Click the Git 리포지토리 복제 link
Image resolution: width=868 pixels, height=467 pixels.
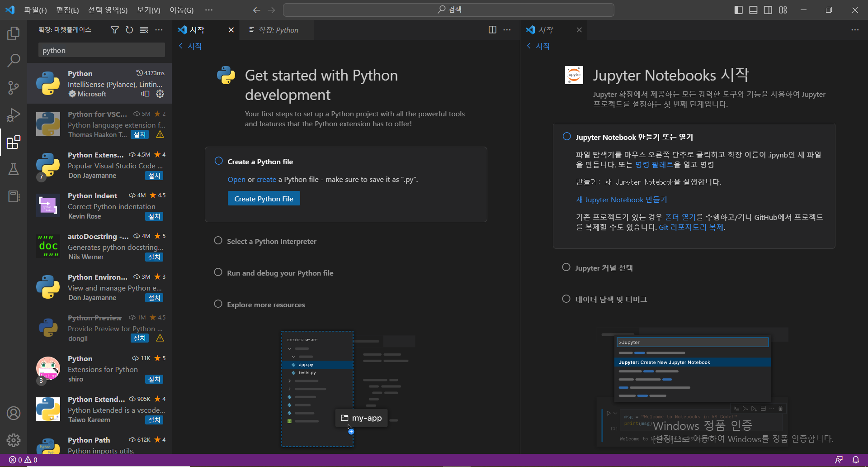tap(691, 227)
